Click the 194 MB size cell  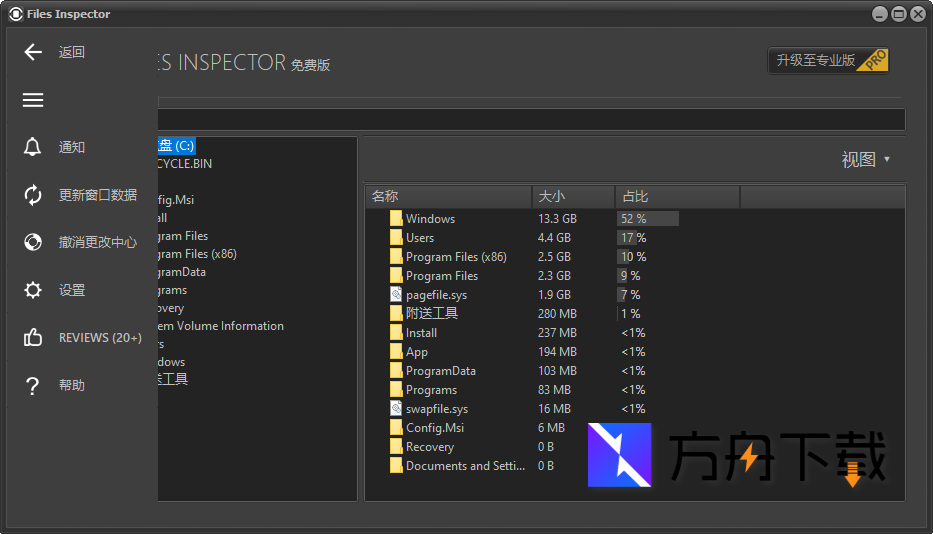click(x=558, y=352)
